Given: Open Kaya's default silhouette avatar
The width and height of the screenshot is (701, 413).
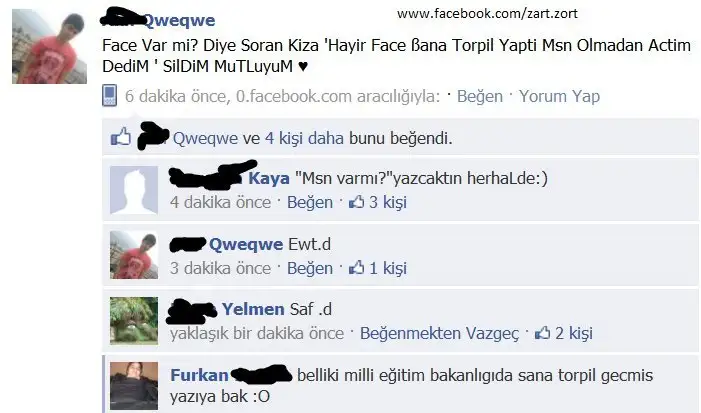Looking at the screenshot, I should pos(134,190).
